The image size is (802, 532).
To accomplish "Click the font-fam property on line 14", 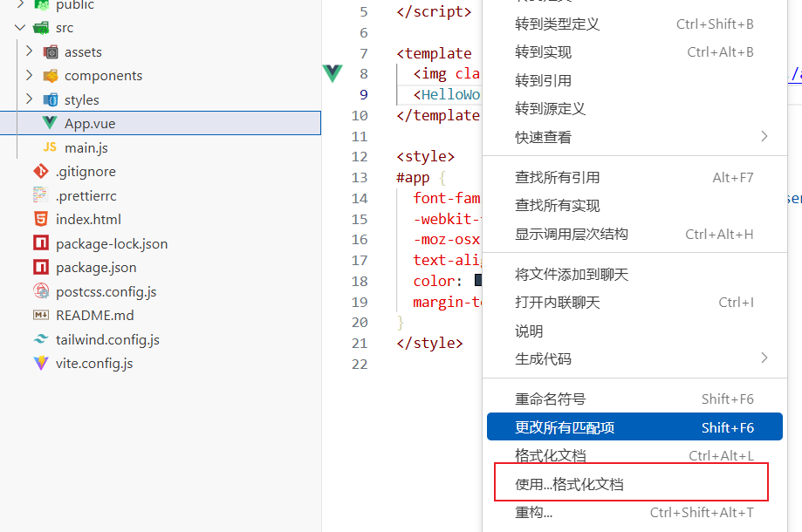I will click(447, 198).
